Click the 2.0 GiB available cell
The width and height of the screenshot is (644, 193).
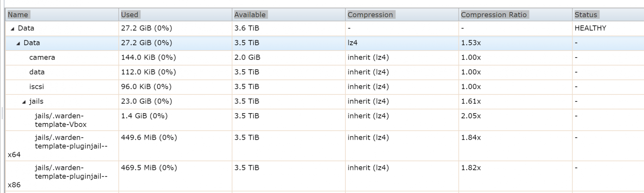[247, 58]
